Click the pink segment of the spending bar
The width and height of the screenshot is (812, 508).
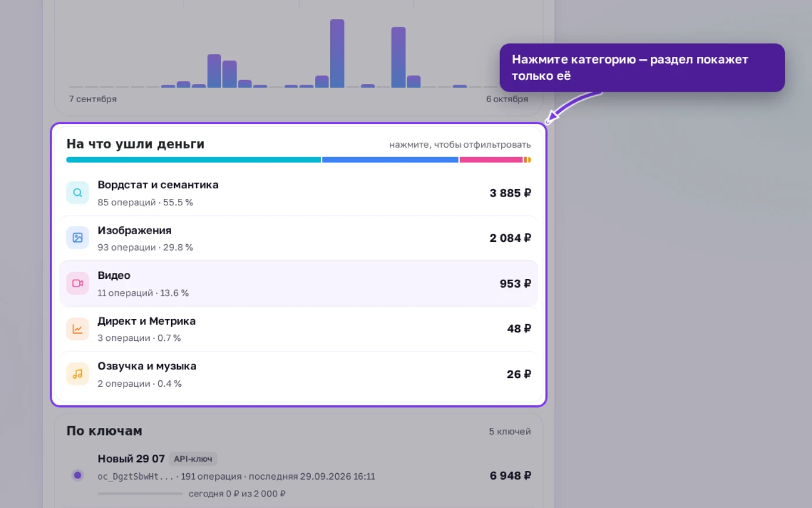[x=491, y=159]
